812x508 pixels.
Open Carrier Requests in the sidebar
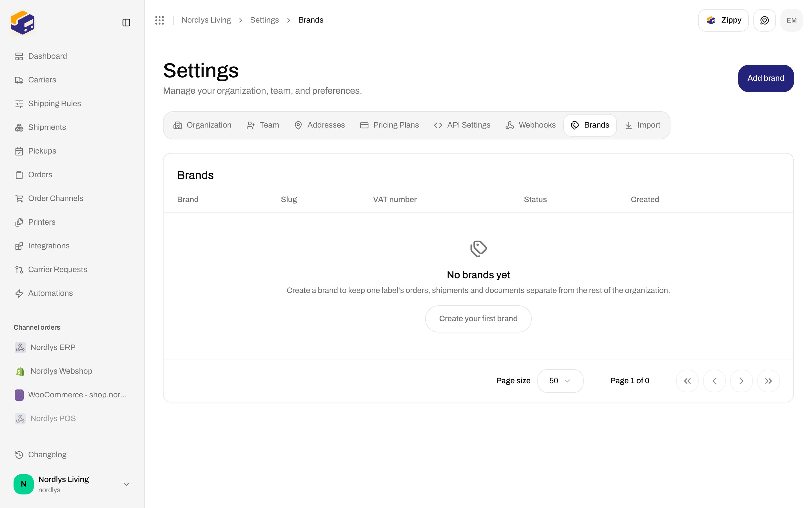coord(72,270)
